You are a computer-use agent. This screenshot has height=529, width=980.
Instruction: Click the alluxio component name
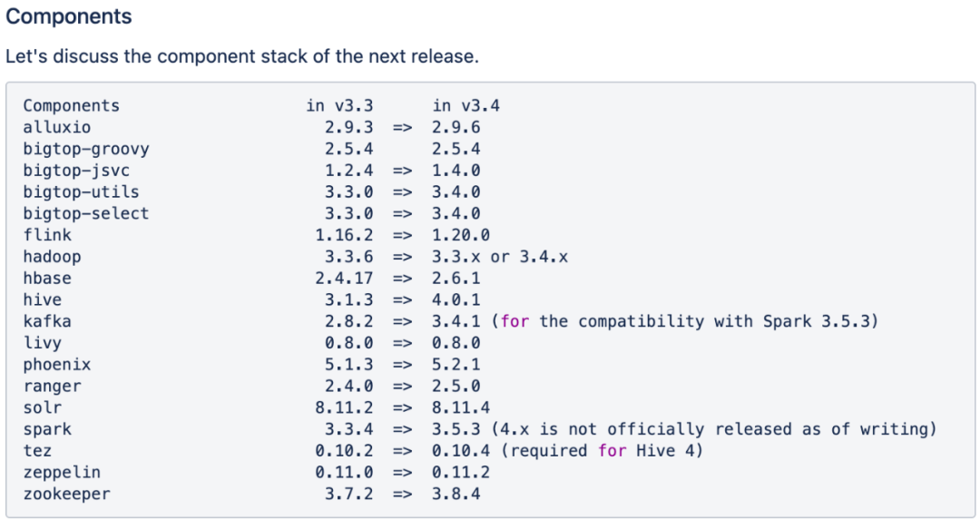click(x=57, y=128)
